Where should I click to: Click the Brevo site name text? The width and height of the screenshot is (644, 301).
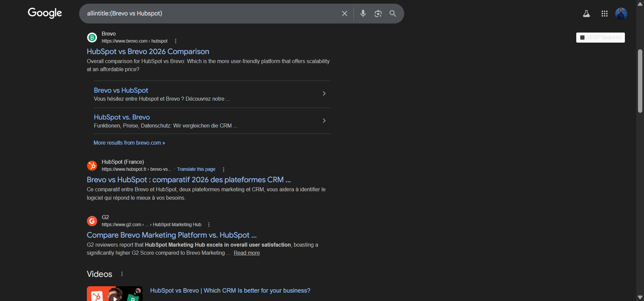click(x=109, y=34)
